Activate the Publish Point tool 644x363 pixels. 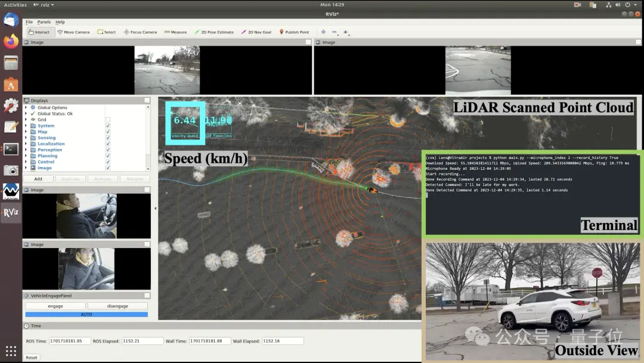coord(294,32)
